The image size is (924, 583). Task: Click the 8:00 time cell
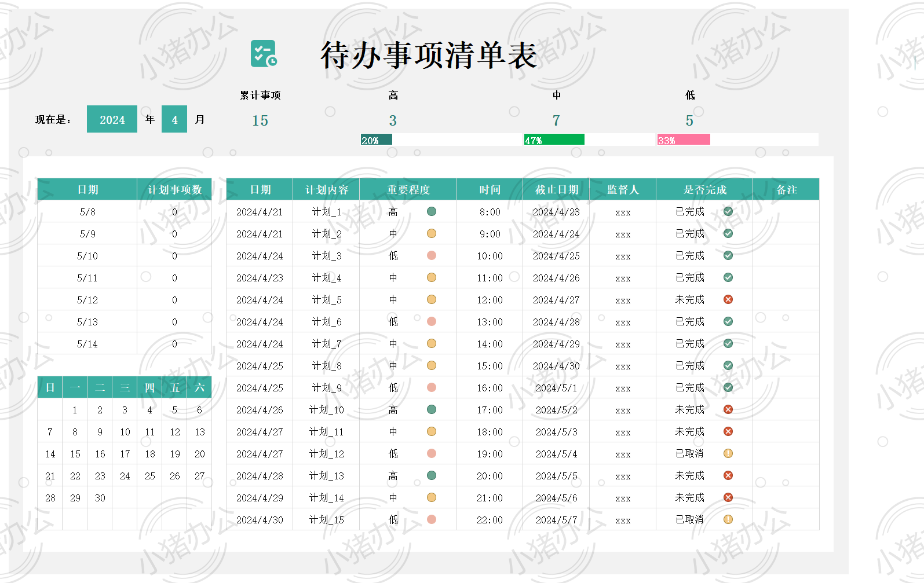click(x=490, y=212)
